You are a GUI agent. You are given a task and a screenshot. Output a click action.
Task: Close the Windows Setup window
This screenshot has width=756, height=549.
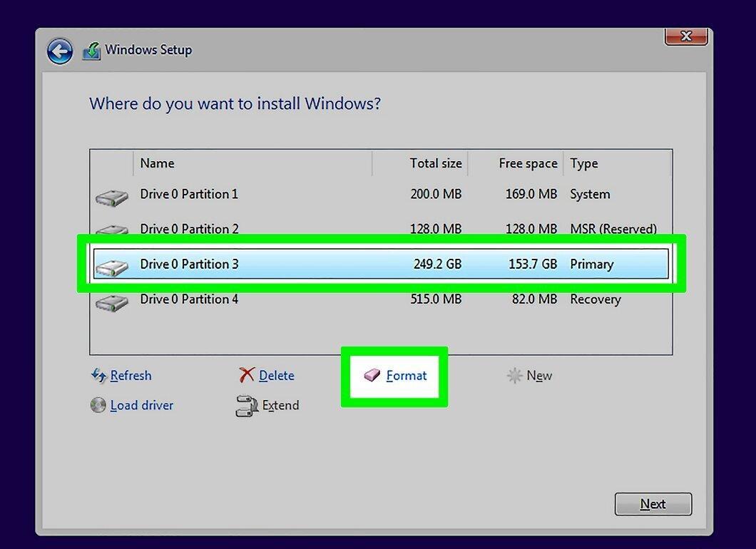[x=686, y=36]
